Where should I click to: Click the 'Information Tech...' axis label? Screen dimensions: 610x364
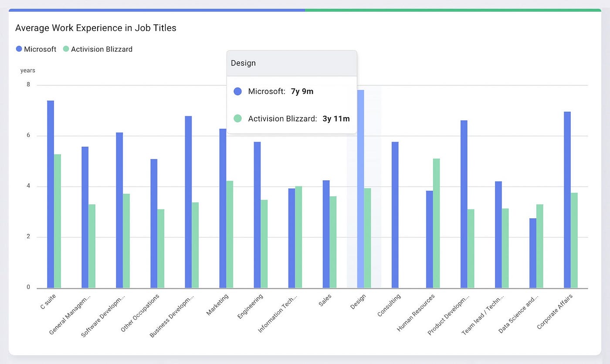[278, 313]
